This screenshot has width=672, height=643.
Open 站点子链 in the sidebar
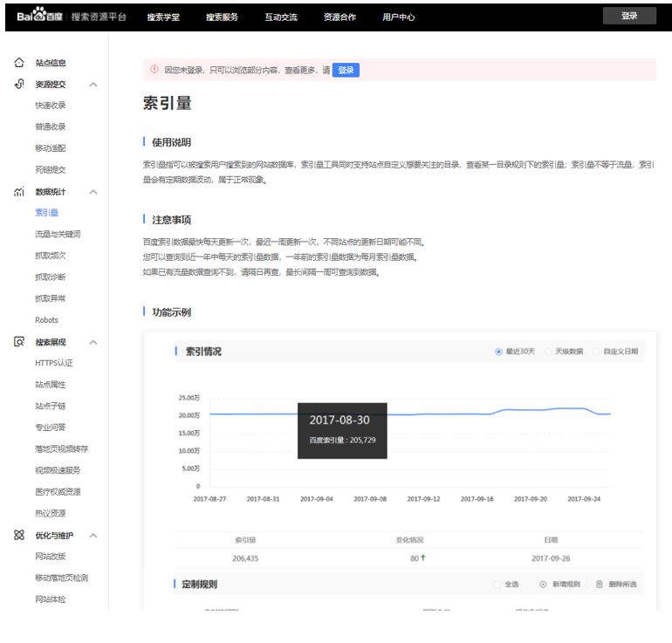coord(51,406)
